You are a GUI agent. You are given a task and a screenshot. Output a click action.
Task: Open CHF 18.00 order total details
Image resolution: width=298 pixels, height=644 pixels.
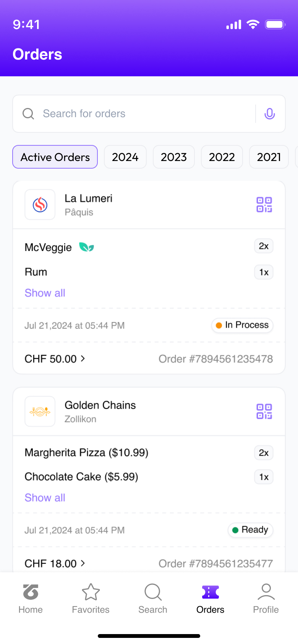coord(55,563)
